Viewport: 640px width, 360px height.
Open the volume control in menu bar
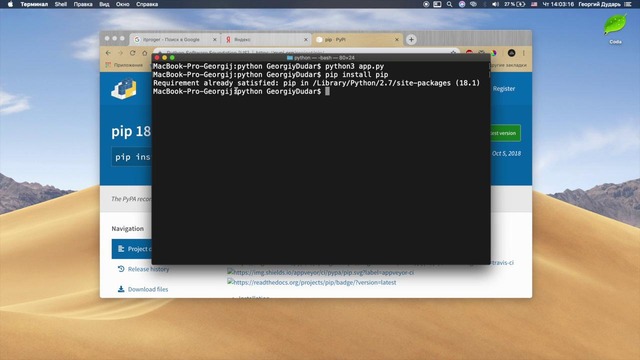(495, 4)
